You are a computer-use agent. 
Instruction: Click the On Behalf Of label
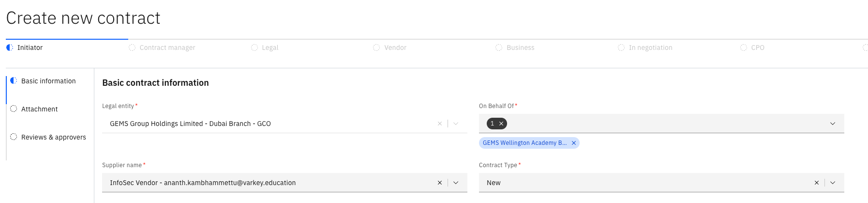496,106
